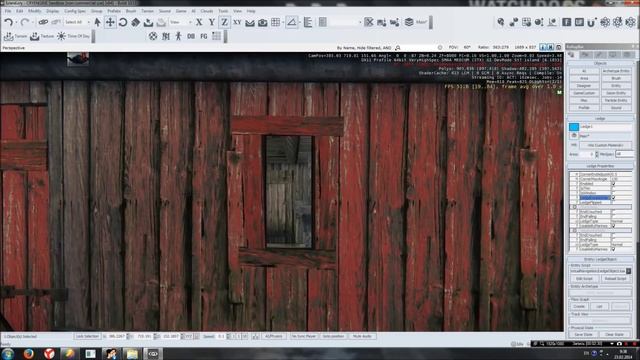Choose the Select mode arrow tool
The height and width of the screenshot is (360, 640).
tap(97, 22)
